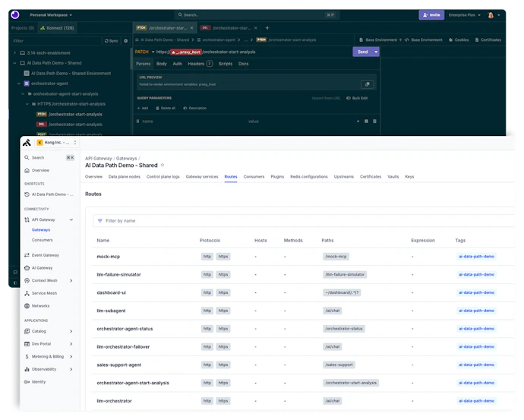Open AI Gateway in sidebar
524x420 pixels.
[x=39, y=268]
